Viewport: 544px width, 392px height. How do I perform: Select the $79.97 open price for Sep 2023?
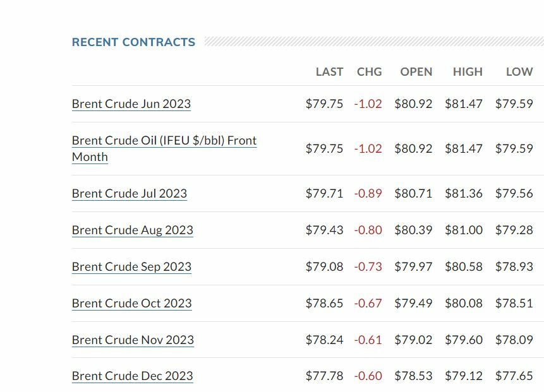pyautogui.click(x=413, y=267)
